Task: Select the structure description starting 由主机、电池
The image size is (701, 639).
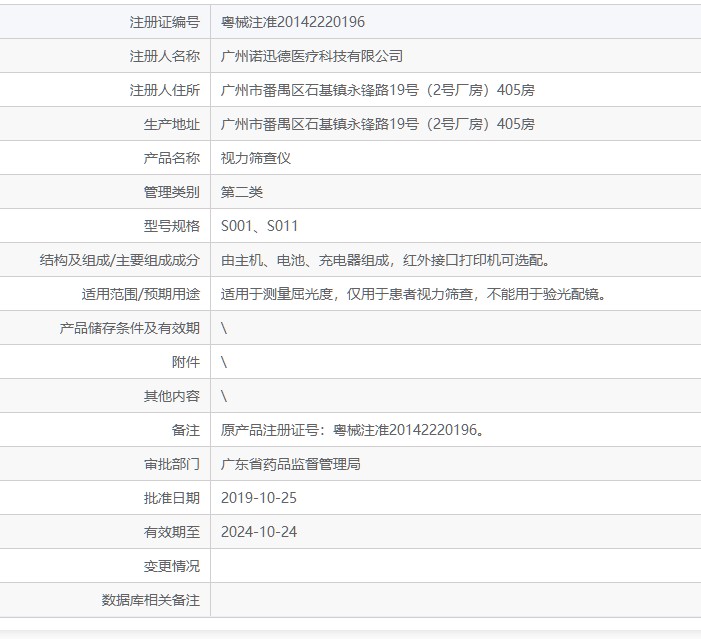Action: (x=385, y=260)
